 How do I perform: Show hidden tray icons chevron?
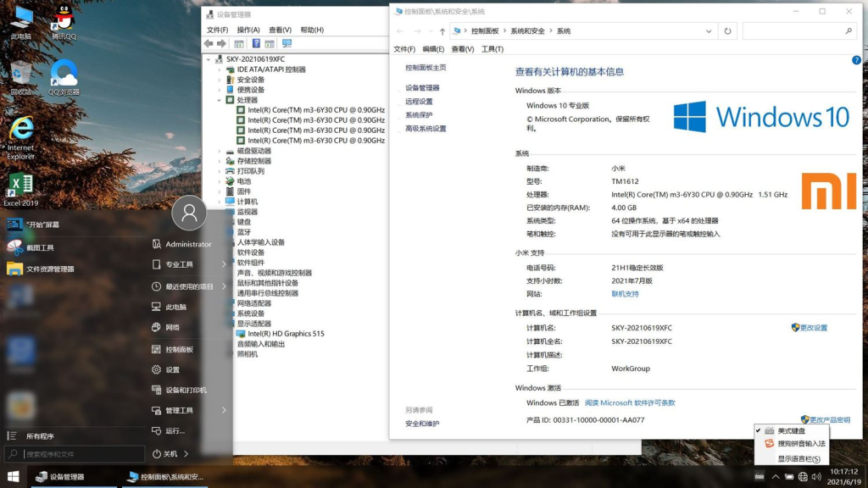[776, 476]
